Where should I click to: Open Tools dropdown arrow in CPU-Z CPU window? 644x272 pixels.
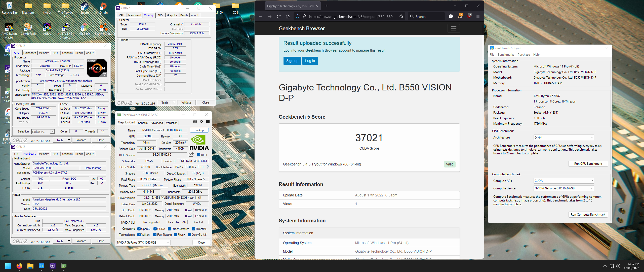[69, 140]
